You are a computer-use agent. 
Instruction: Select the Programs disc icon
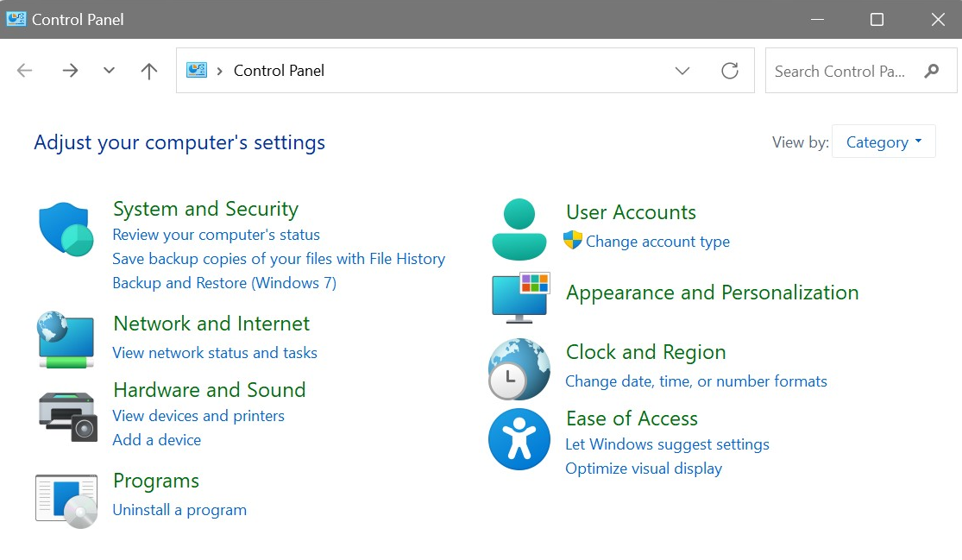pyautogui.click(x=66, y=500)
